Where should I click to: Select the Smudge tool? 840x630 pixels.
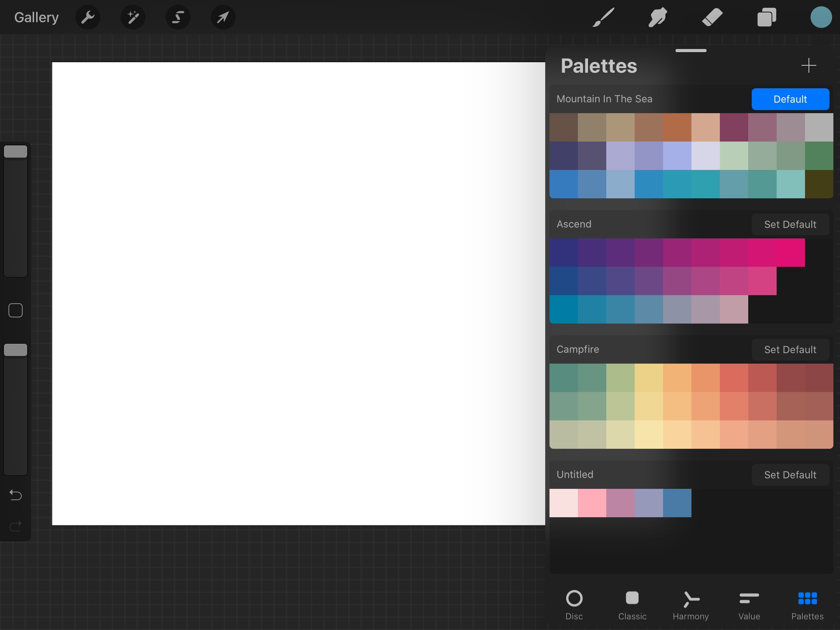[657, 17]
